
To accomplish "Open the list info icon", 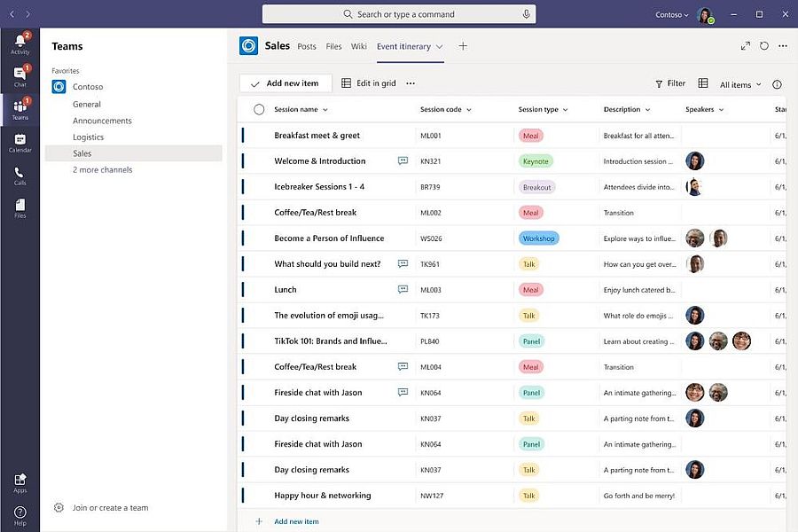I will click(x=777, y=84).
